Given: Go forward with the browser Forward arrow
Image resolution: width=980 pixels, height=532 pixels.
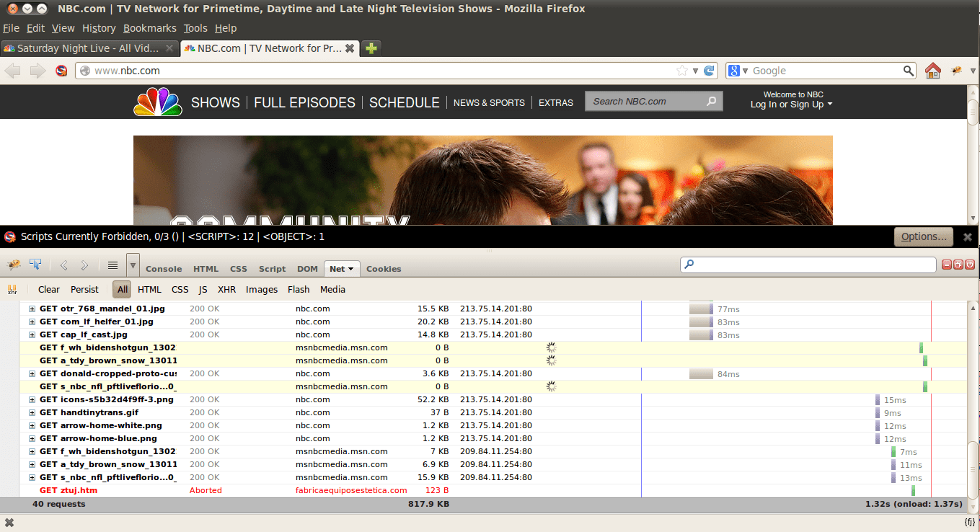Looking at the screenshot, I should pos(37,71).
